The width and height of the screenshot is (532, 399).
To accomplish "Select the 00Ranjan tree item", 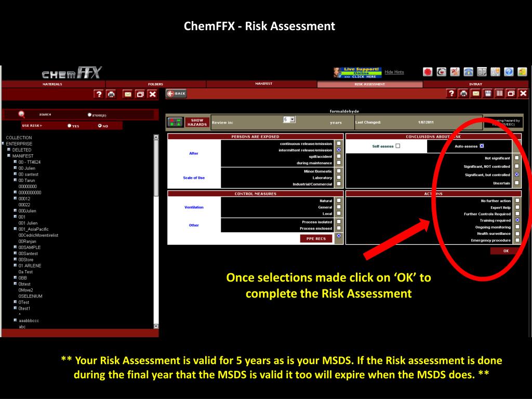I will coord(27,241).
